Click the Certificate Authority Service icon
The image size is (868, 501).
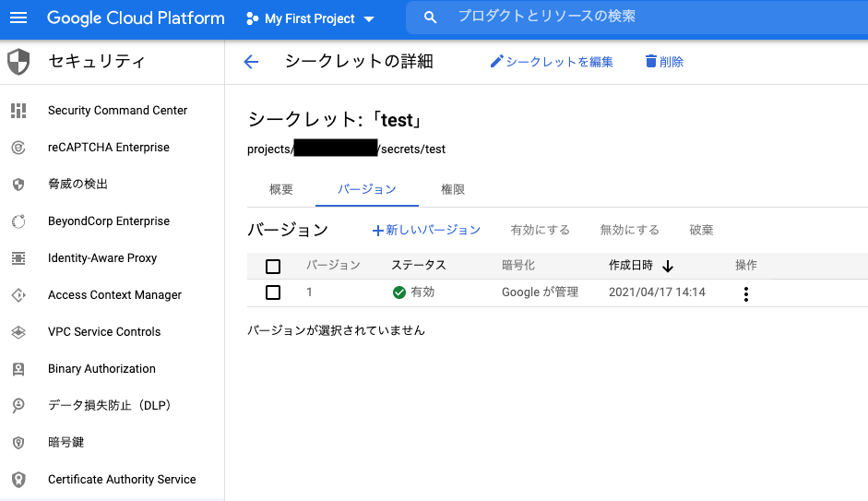pos(18,480)
